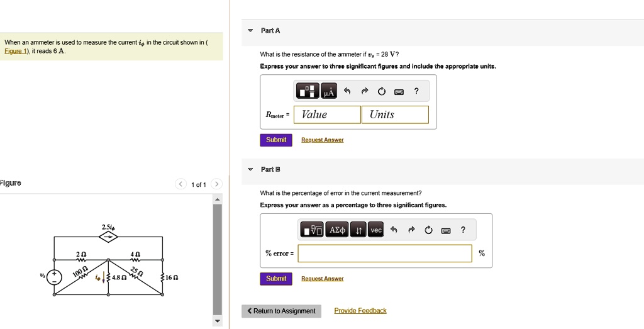The height and width of the screenshot is (329, 644).
Task: Collapse the Part B section triangle
Action: point(250,169)
